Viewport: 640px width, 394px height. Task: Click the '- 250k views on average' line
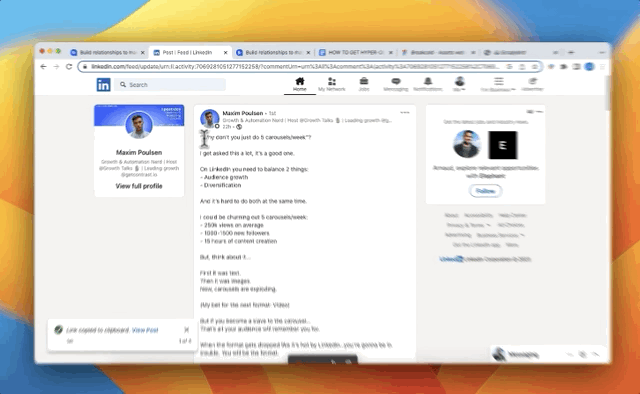(231, 225)
